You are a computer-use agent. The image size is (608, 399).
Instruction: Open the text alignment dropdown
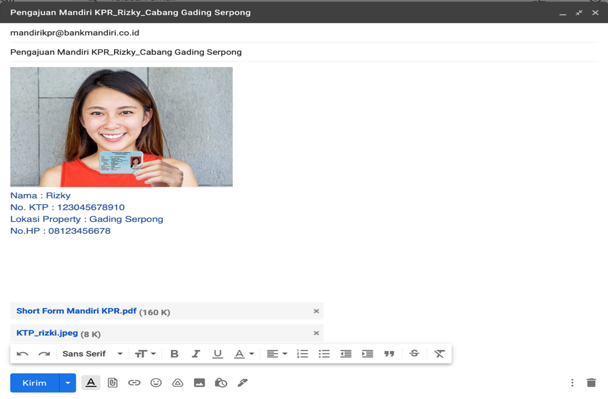[277, 354]
